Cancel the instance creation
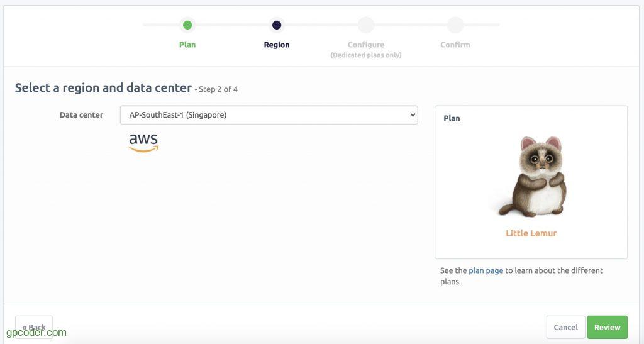Viewport: 644px width, 344px height. click(565, 327)
